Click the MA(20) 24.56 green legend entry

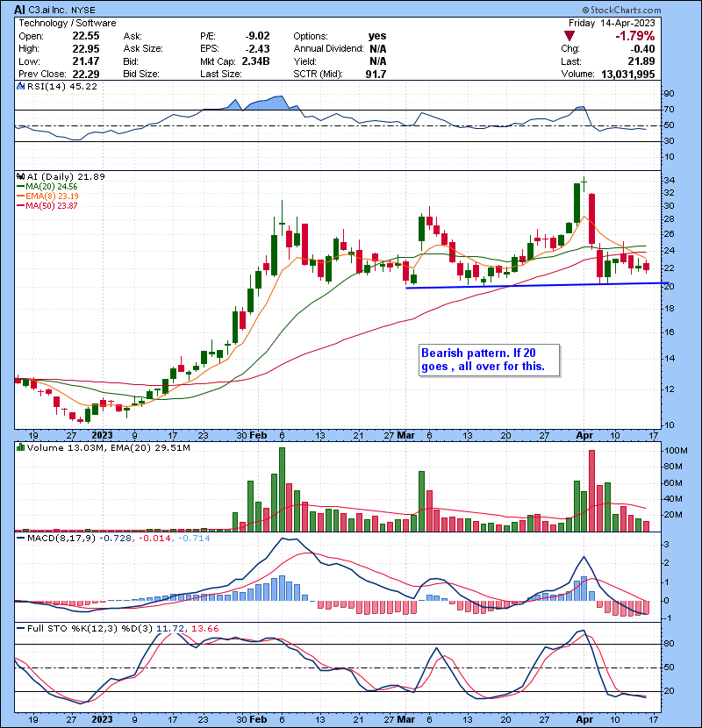point(47,187)
